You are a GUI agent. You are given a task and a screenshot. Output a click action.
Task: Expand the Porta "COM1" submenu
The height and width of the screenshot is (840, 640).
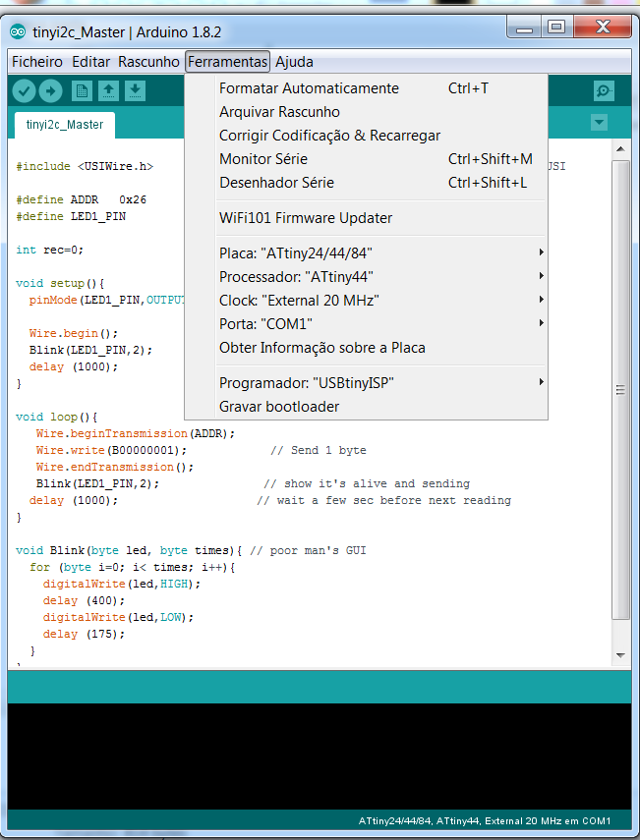point(380,323)
